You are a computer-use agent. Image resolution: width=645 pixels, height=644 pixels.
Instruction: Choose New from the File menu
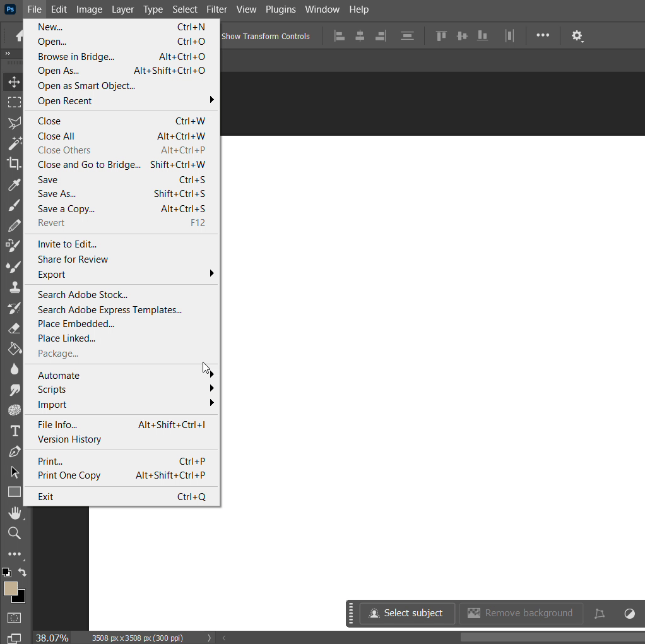coord(121,27)
